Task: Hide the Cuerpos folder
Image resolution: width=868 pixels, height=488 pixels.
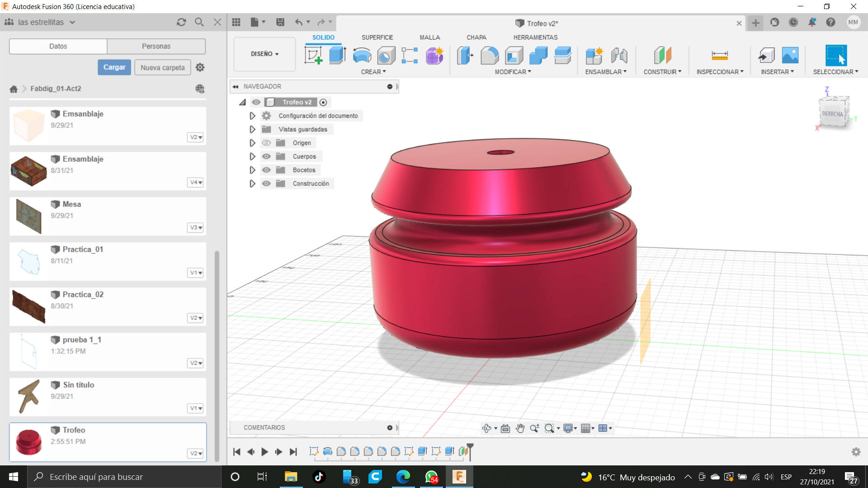Action: [x=266, y=156]
